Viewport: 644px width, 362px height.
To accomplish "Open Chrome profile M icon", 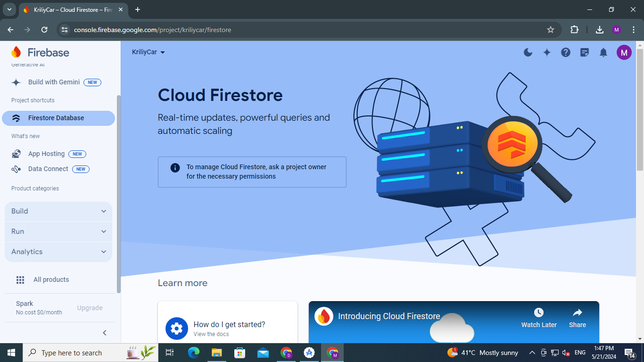I will (x=617, y=30).
